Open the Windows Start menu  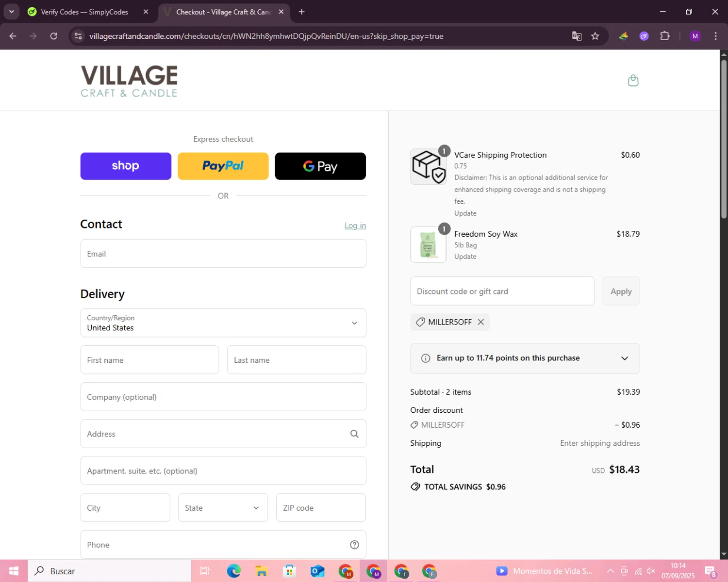coord(14,571)
